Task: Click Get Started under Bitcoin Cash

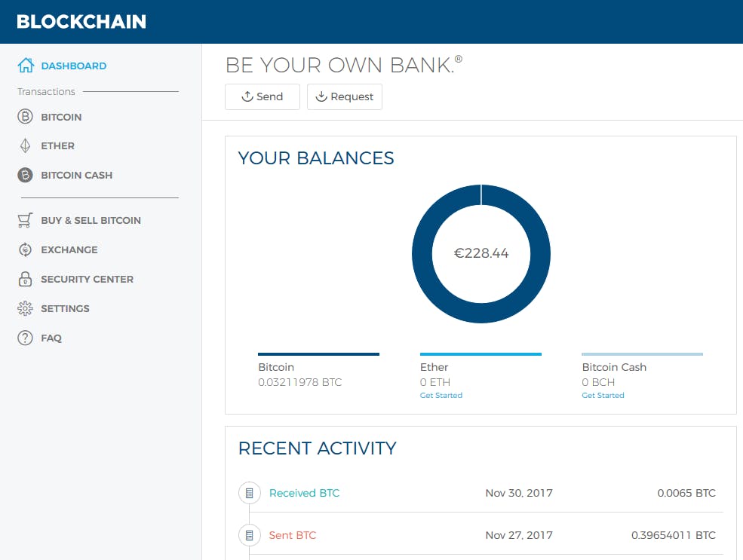Action: pyautogui.click(x=603, y=396)
